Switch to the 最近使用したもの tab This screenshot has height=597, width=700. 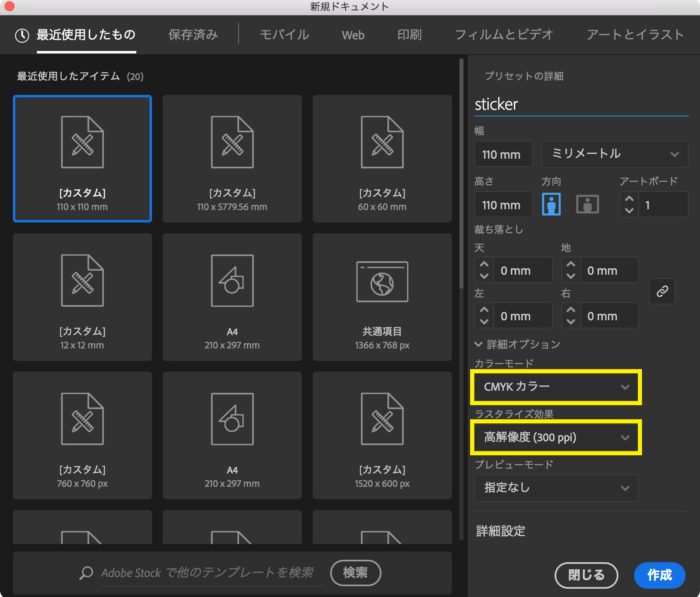coord(86,35)
